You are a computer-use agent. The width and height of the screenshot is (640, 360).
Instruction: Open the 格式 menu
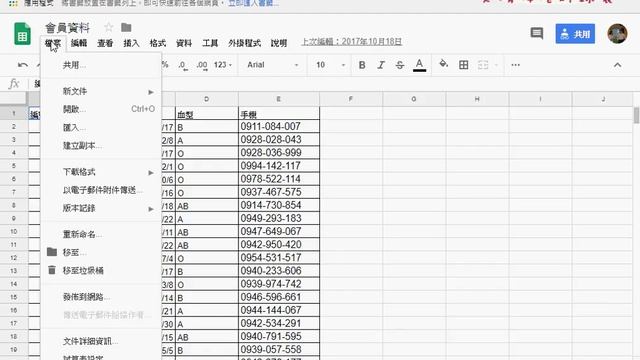(158, 43)
